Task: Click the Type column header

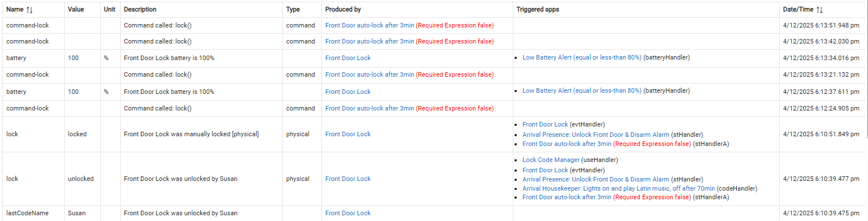Action: coord(293,10)
